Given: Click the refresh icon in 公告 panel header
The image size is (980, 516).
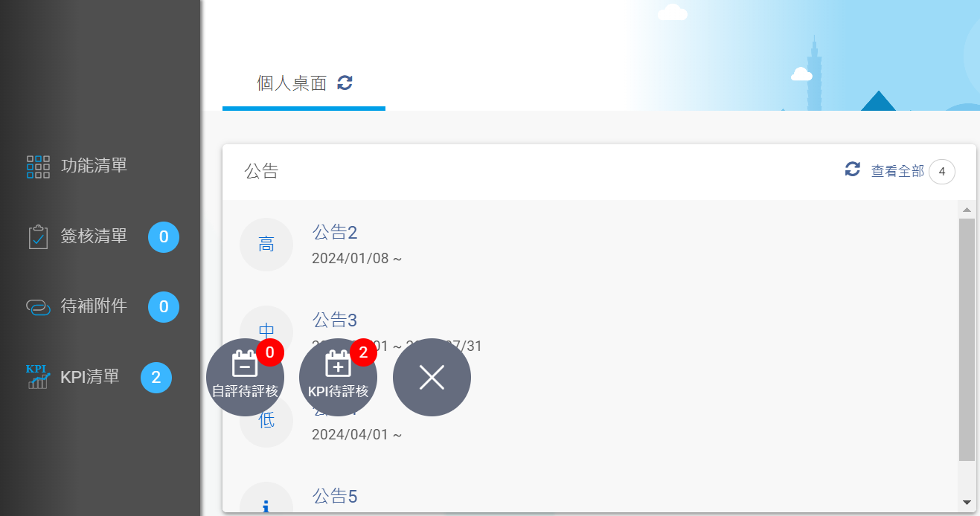Looking at the screenshot, I should coord(853,170).
